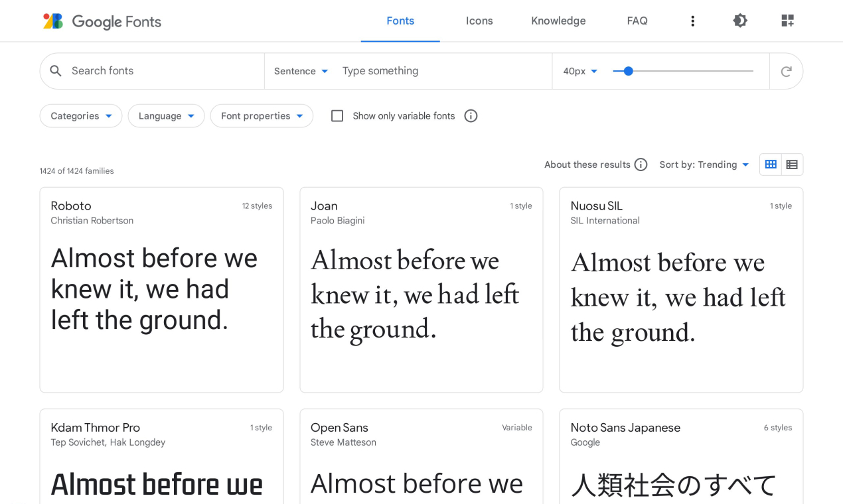Open the three-dot overflow menu
Screen dimensions: 843x504
[x=693, y=21]
